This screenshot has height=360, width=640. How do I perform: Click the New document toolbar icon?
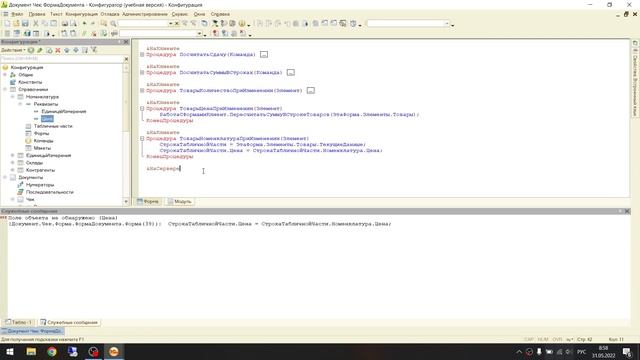(x=7, y=24)
